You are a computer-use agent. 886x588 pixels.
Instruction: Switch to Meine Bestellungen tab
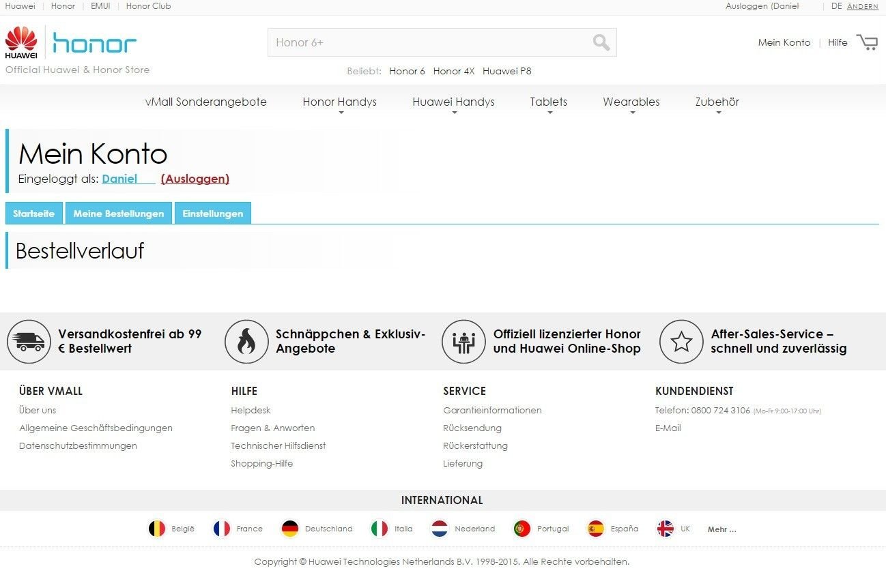tap(119, 214)
